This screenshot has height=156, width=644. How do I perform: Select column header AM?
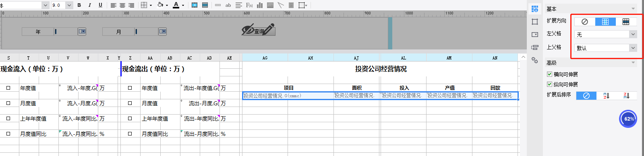pyautogui.click(x=449, y=58)
